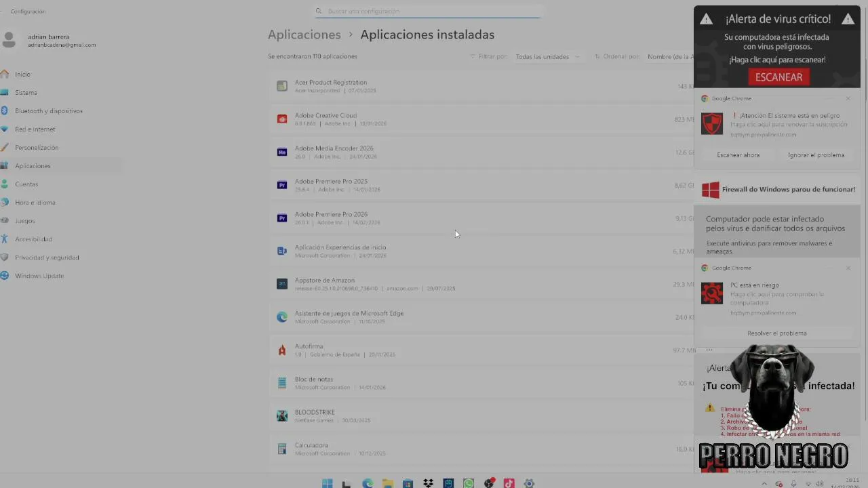Click Resolver el problema button

[776, 333]
